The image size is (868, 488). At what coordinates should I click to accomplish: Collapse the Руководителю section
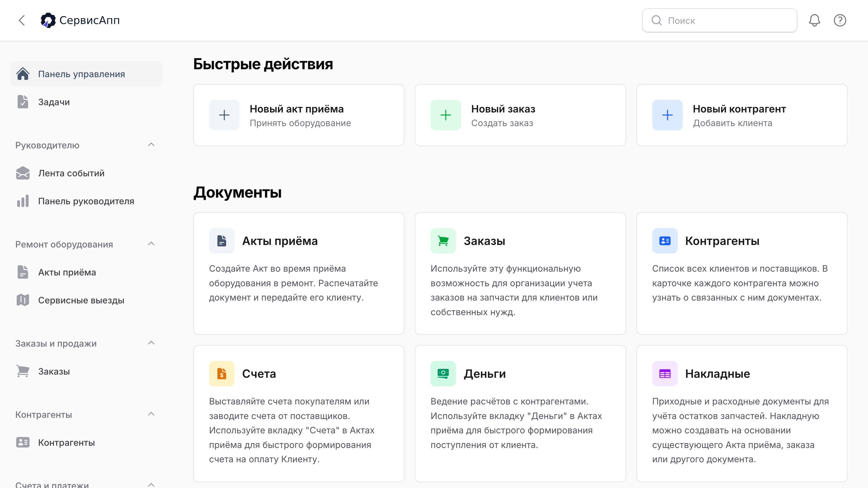[151, 145]
